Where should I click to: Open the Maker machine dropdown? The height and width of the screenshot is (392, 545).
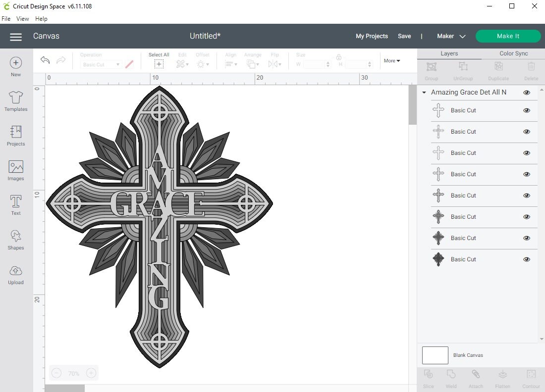[451, 36]
